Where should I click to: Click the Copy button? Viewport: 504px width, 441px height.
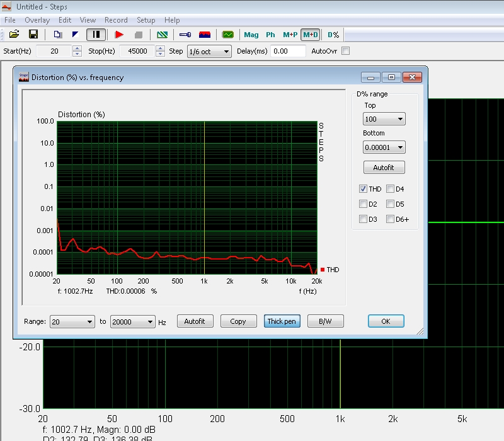click(238, 321)
